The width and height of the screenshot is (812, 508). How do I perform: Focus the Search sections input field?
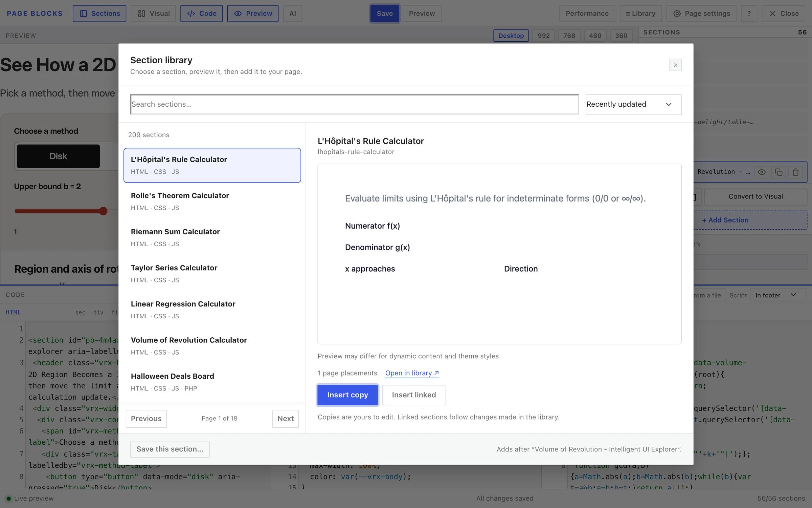[355, 104]
